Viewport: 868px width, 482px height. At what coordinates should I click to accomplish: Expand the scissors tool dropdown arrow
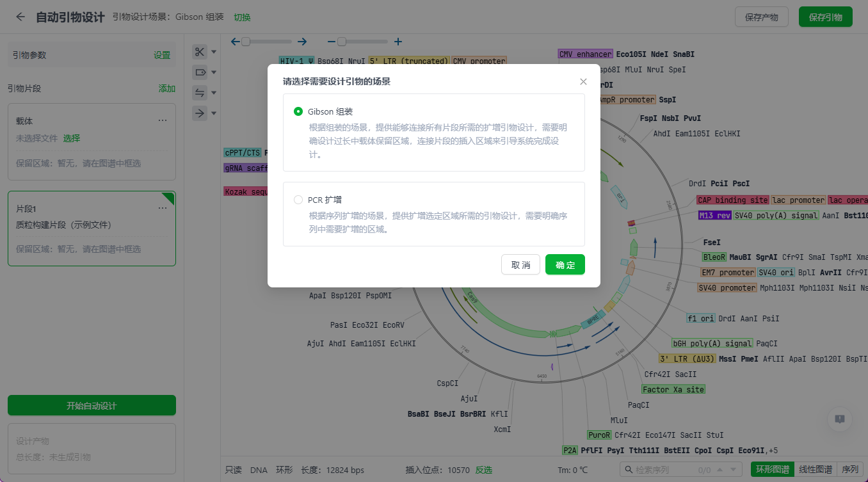[214, 52]
